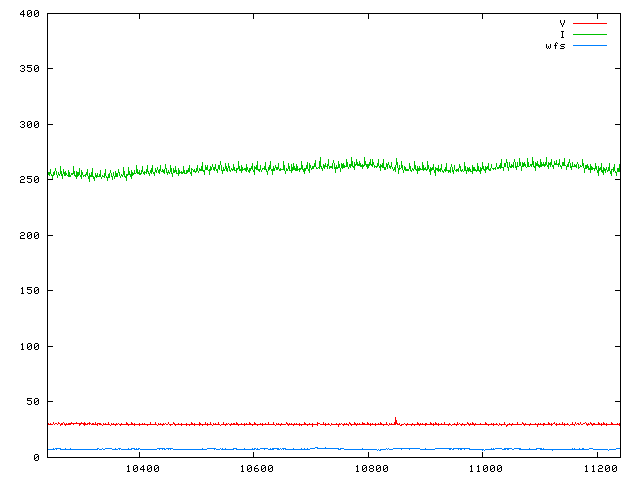
Task: Click the 250 y-axis tick label
Action: coord(28,180)
